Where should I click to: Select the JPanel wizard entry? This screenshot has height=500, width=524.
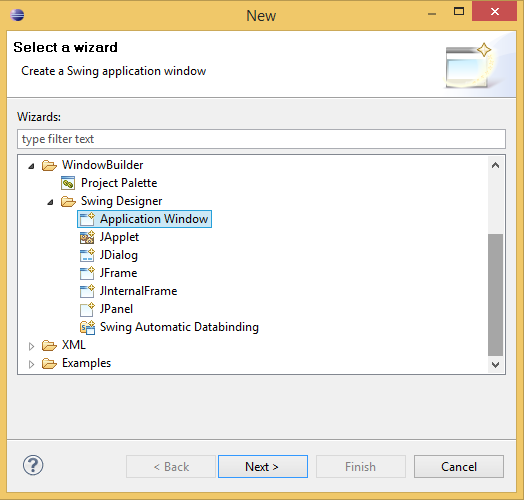[x=116, y=309]
